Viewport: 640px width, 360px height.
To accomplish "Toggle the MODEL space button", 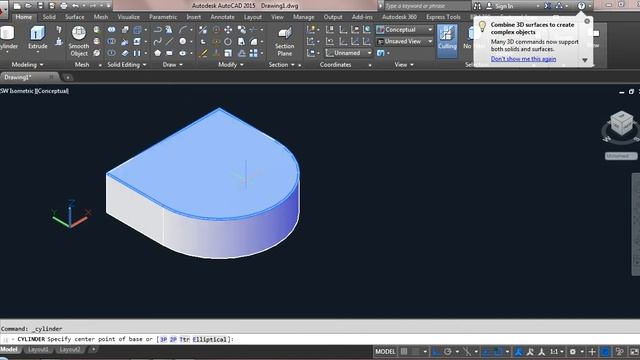I will (385, 351).
